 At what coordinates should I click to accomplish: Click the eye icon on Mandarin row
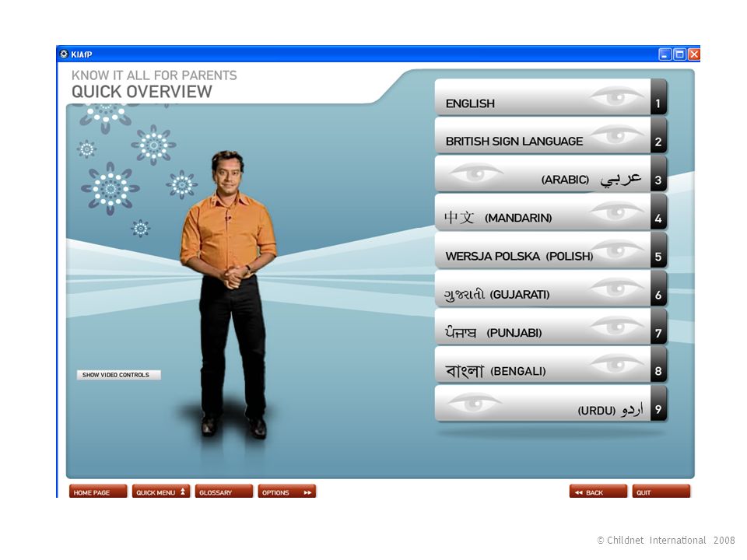point(616,212)
